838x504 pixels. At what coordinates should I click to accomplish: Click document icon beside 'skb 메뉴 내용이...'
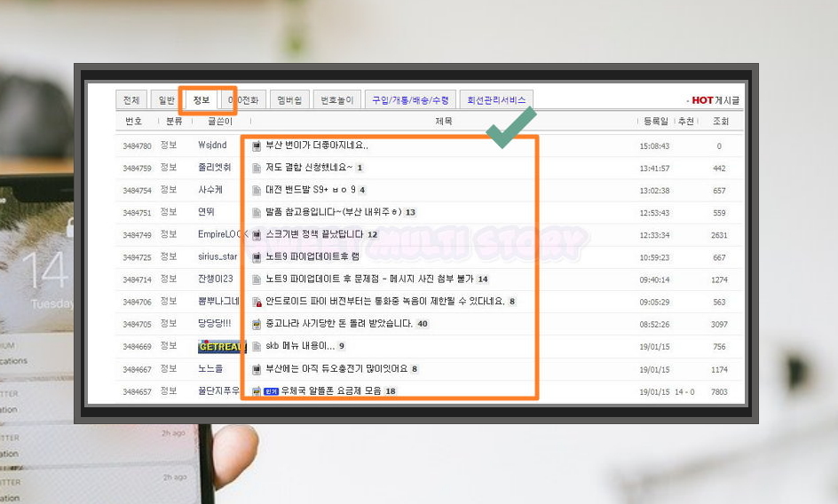point(257,346)
